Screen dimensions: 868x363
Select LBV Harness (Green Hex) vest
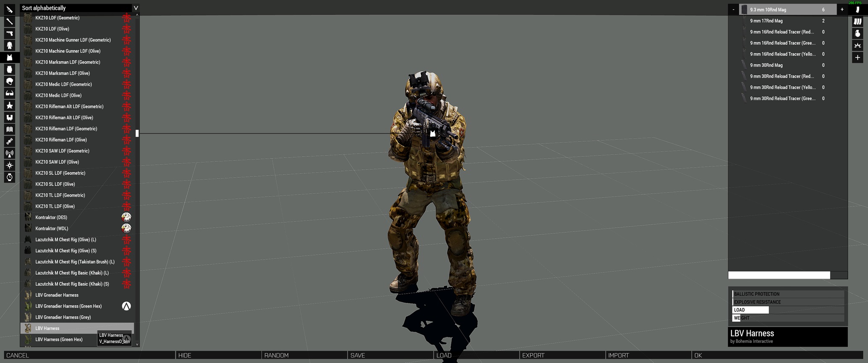pyautogui.click(x=77, y=339)
